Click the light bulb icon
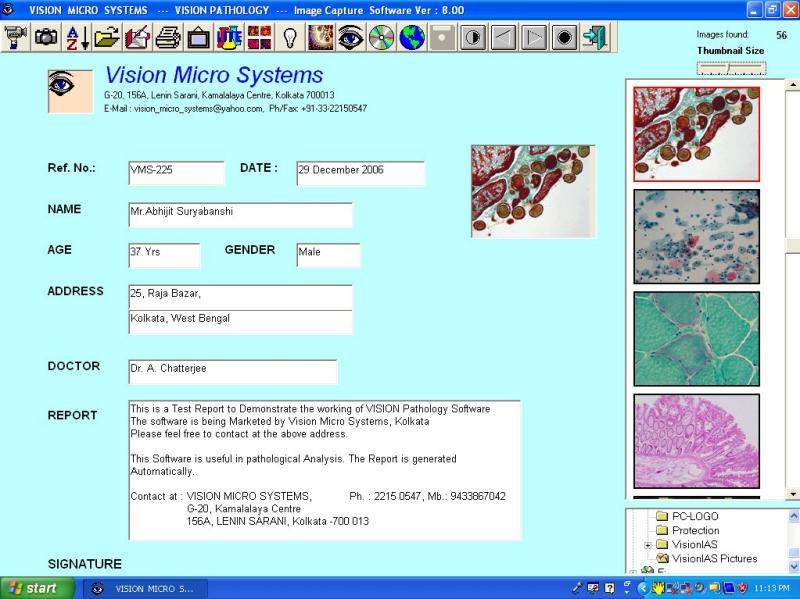 click(x=290, y=38)
